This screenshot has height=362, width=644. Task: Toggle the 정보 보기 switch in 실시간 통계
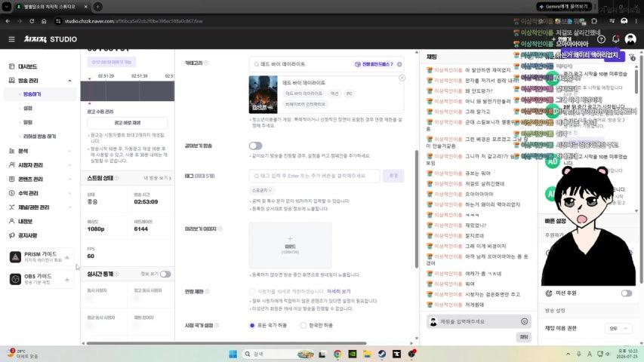165,275
